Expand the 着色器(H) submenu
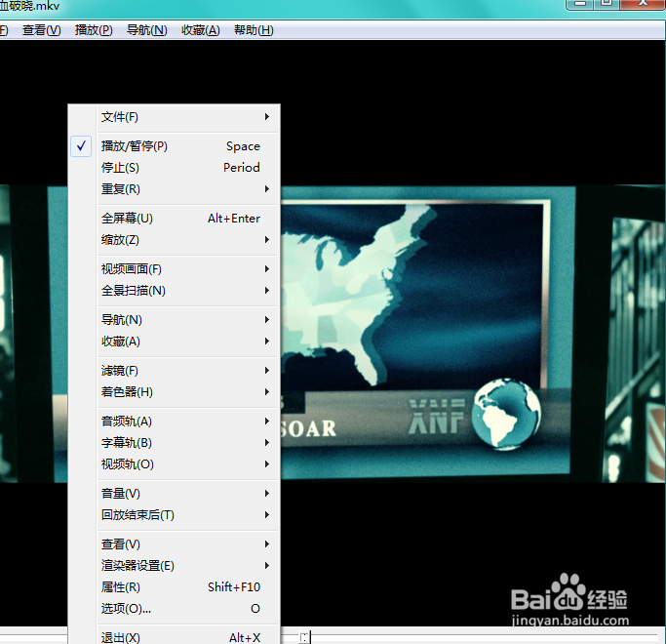Viewport: 666px width, 644px height. [x=174, y=392]
